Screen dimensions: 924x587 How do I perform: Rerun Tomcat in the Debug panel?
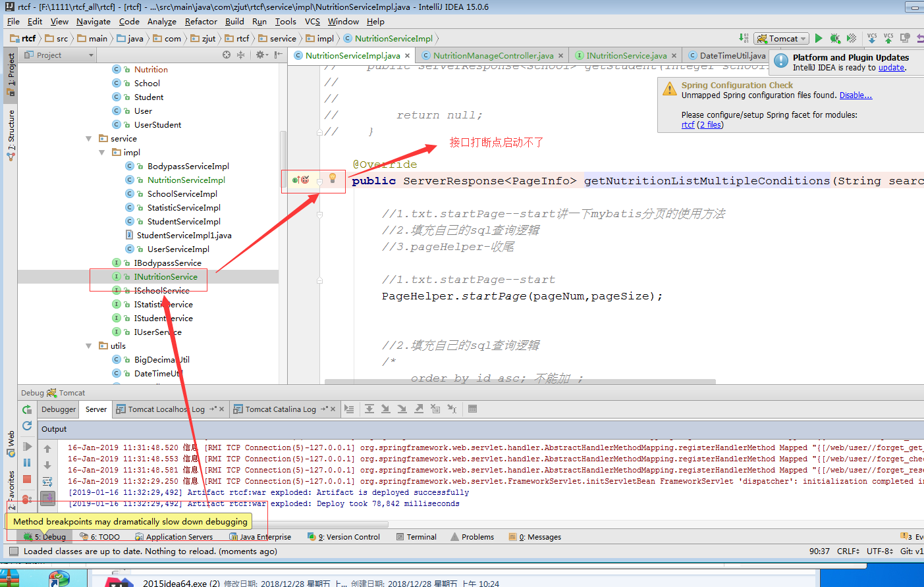pyautogui.click(x=27, y=409)
